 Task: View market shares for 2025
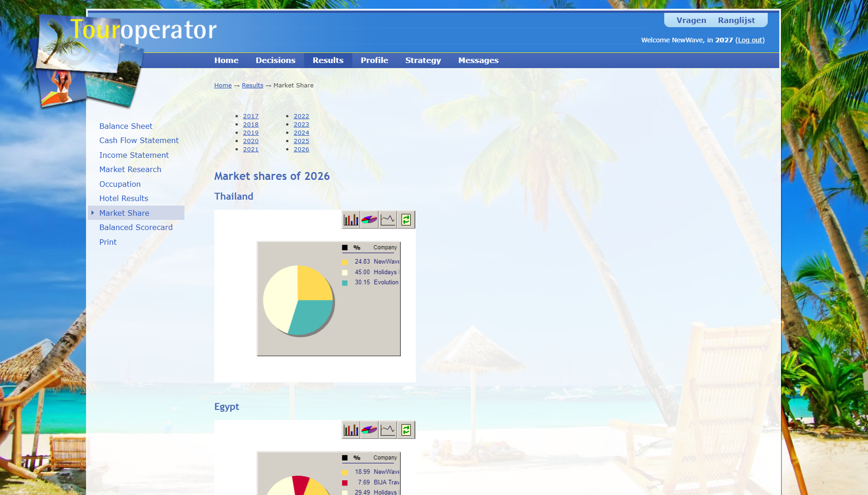(x=301, y=141)
